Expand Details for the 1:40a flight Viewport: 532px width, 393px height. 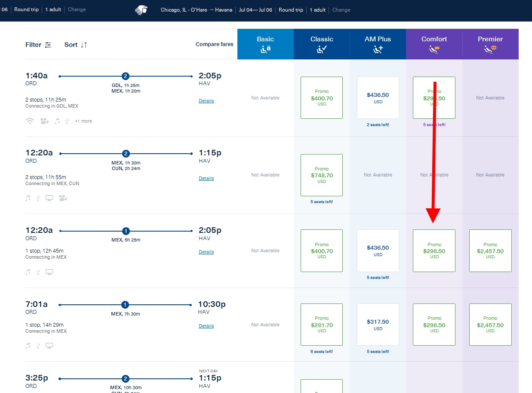click(206, 101)
